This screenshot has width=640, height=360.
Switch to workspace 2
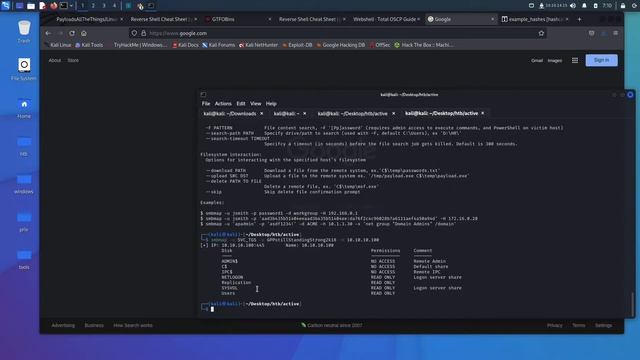click(93, 6)
